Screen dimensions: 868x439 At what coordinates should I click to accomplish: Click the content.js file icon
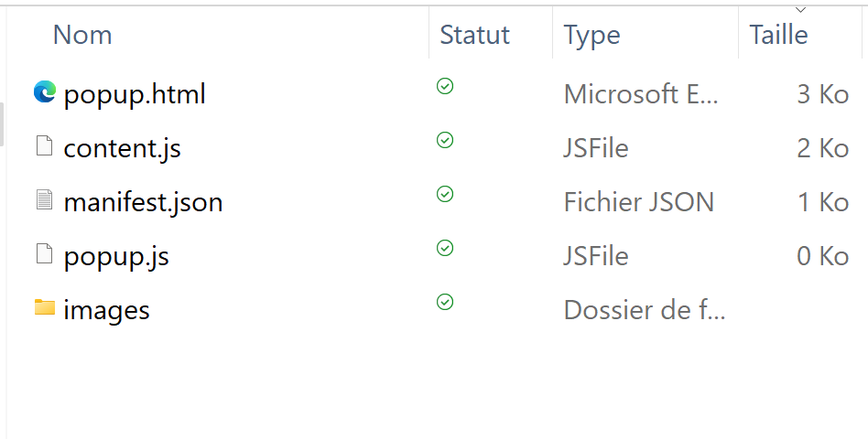pos(44,145)
